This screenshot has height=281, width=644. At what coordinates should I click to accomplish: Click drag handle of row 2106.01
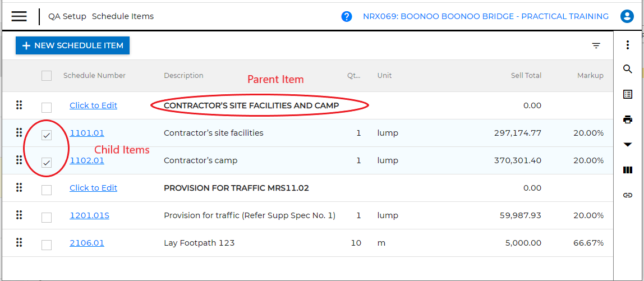click(19, 242)
